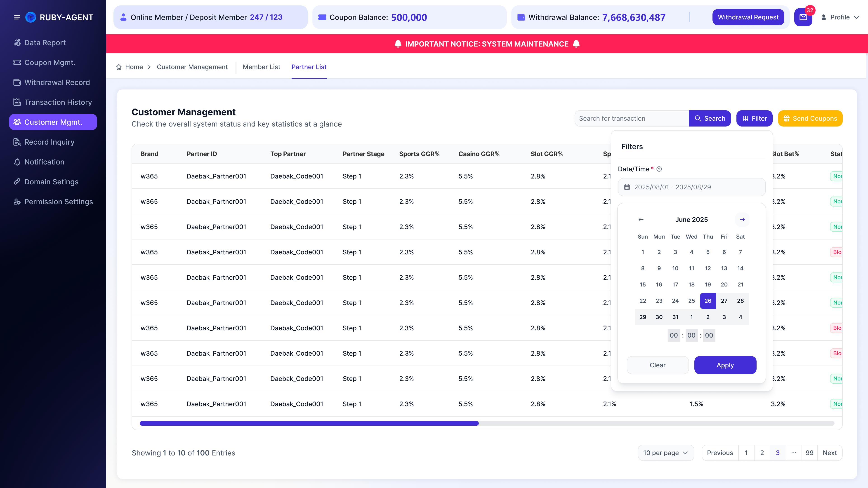The image size is (868, 488).
Task: Open the 10 per page dropdown
Action: coord(666,453)
